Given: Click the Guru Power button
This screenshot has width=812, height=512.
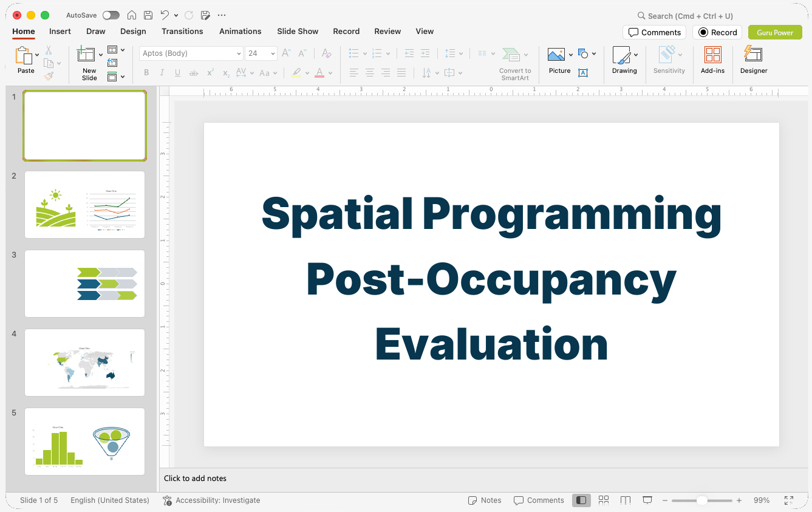Looking at the screenshot, I should (775, 32).
